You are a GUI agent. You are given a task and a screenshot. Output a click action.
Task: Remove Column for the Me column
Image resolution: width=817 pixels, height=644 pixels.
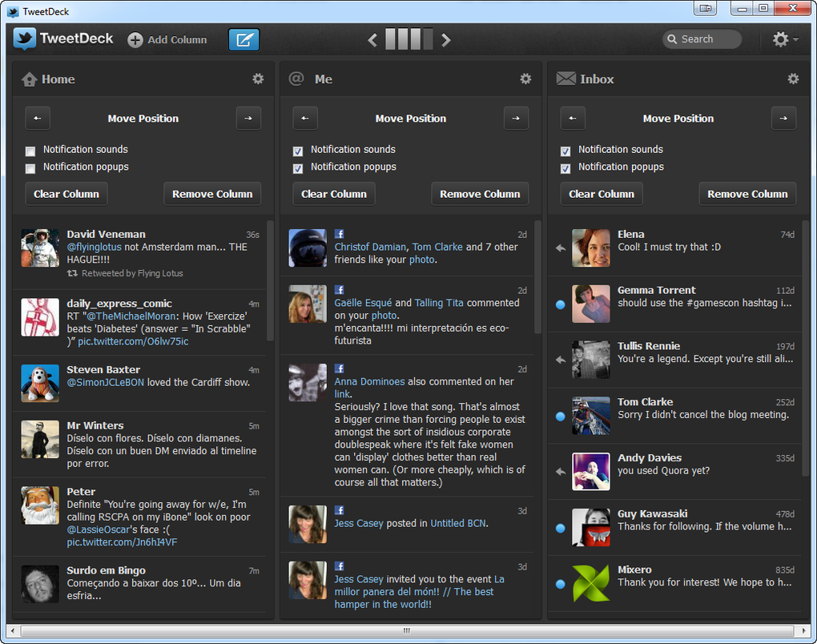[480, 194]
